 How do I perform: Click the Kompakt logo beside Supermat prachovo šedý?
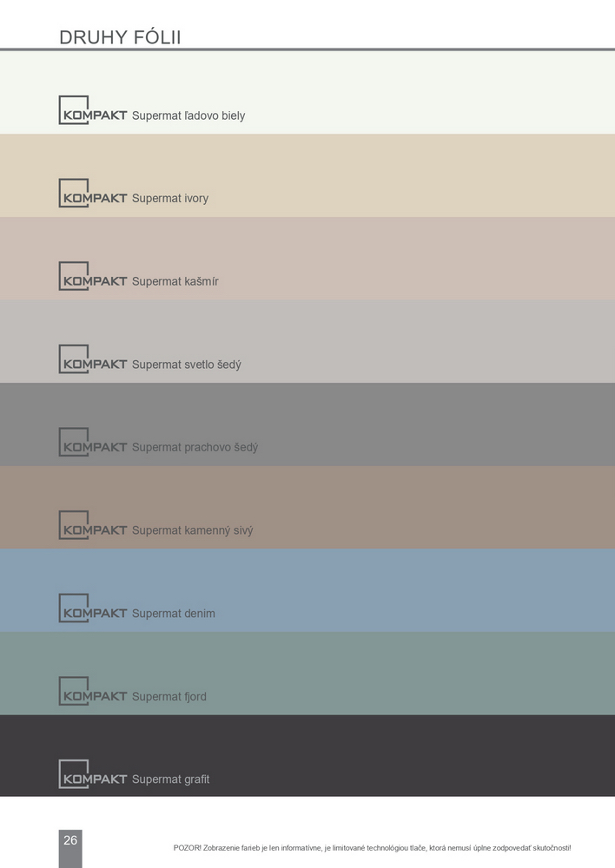[x=93, y=443]
